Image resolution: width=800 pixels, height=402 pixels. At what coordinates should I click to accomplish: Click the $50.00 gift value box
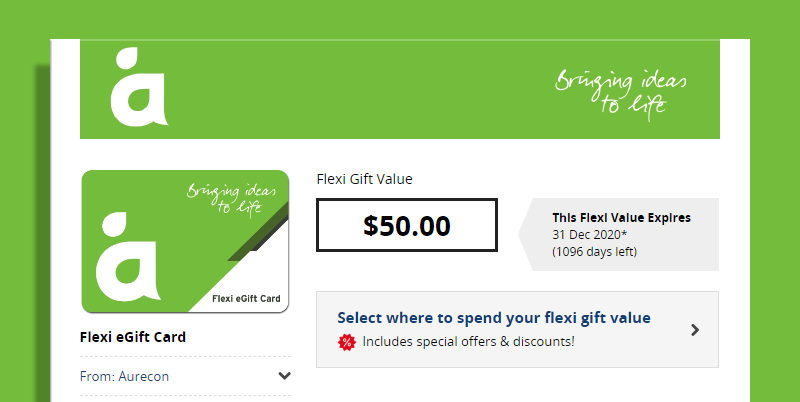407,225
